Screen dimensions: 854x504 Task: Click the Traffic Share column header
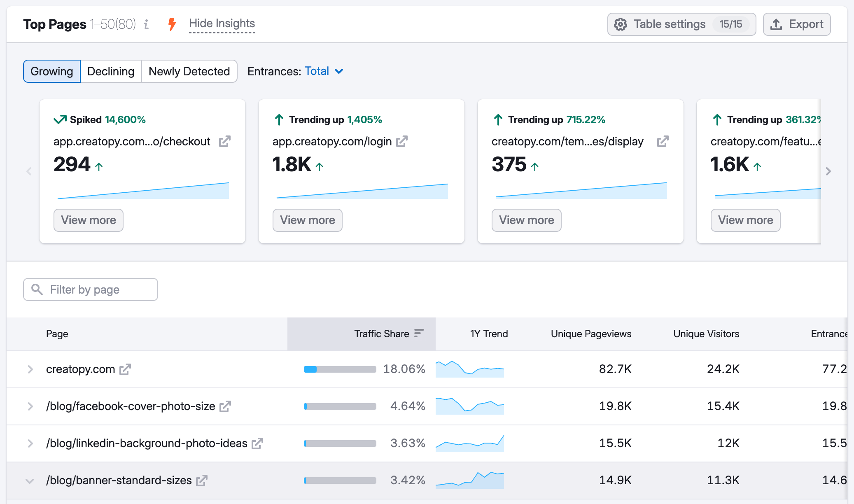[x=362, y=334]
